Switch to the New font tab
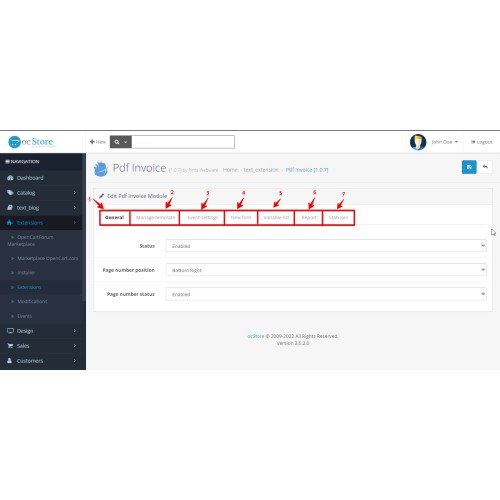The height and width of the screenshot is (500, 500). (x=241, y=218)
